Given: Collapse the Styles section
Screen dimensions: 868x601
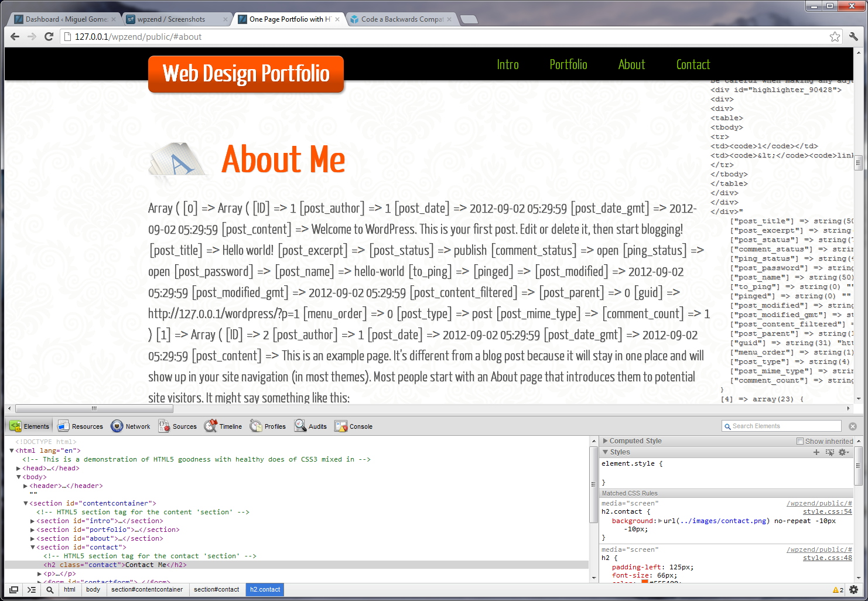Looking at the screenshot, I should [606, 452].
